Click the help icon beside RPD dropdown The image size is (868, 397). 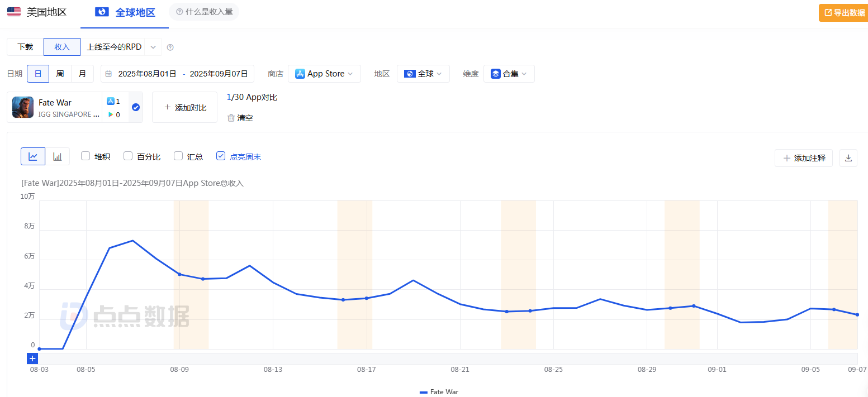coord(170,47)
